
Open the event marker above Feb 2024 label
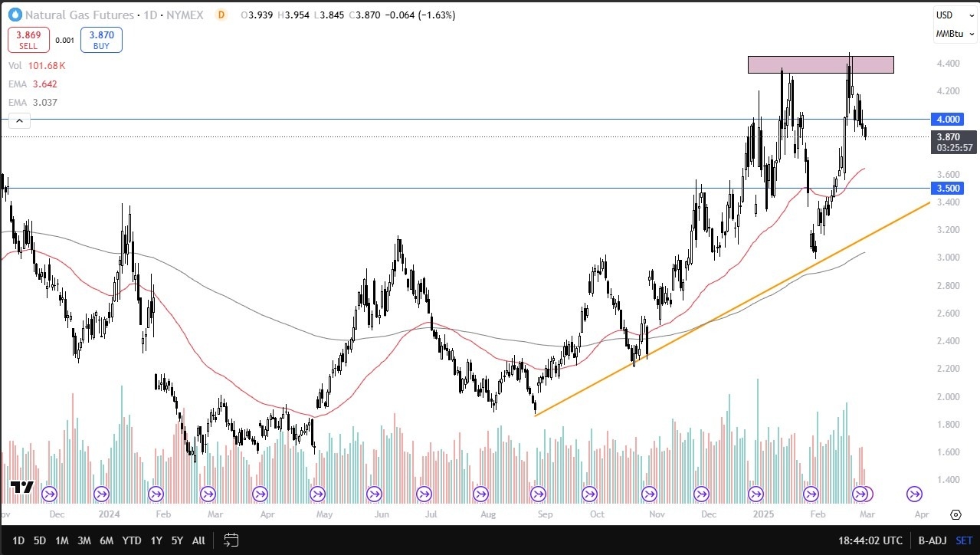tap(156, 494)
